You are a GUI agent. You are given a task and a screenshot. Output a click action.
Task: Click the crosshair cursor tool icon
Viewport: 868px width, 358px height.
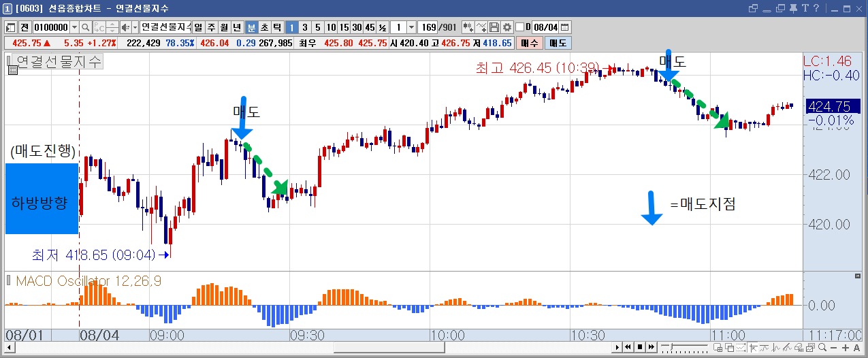[x=753, y=347]
